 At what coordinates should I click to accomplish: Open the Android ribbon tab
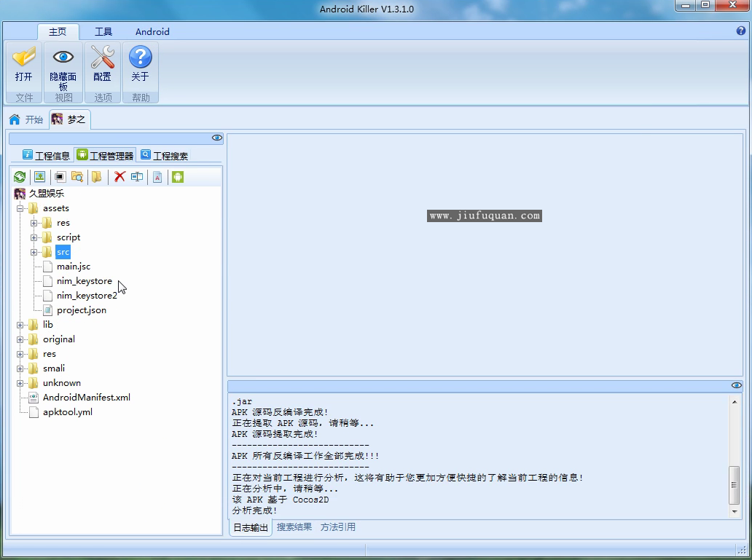tap(152, 31)
